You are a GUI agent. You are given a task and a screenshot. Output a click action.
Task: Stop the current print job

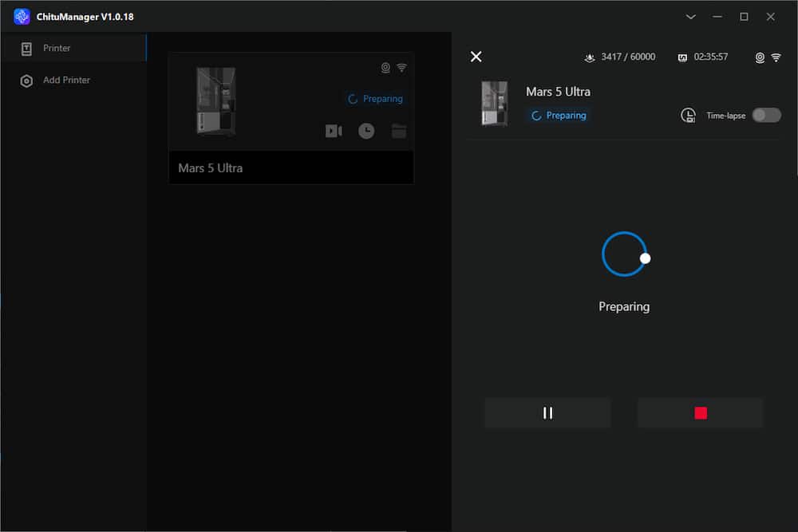click(x=701, y=413)
